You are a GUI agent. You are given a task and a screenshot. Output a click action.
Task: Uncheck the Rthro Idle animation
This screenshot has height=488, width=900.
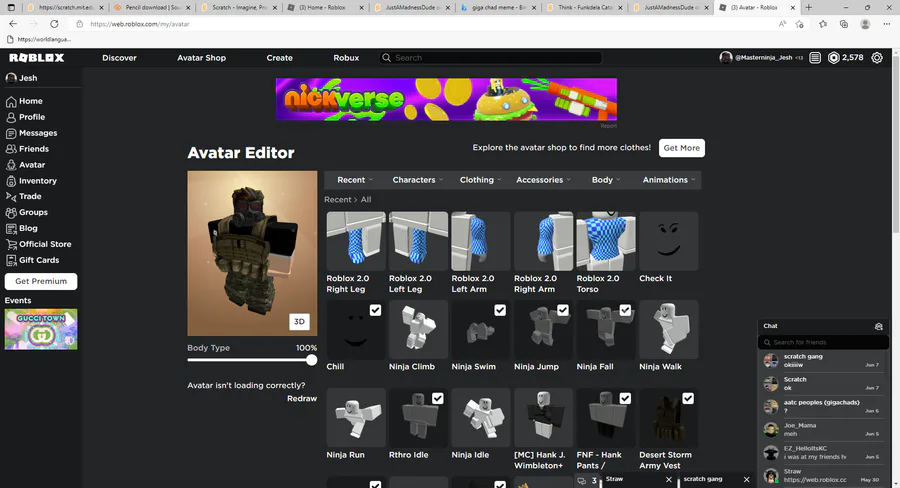pos(437,398)
